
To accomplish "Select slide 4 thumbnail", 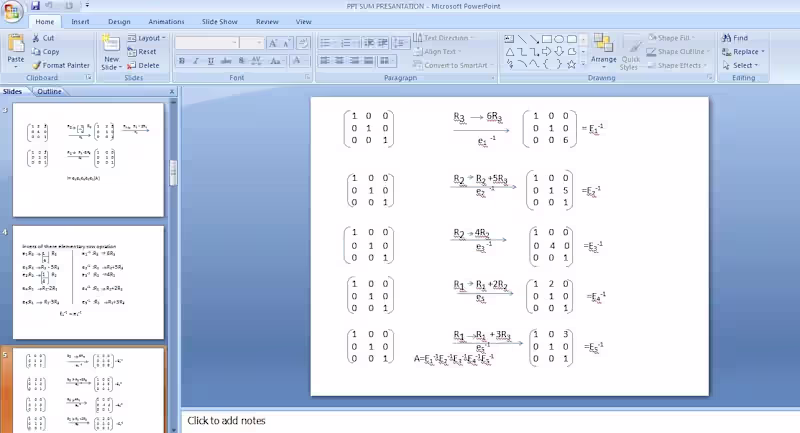I will pos(88,283).
